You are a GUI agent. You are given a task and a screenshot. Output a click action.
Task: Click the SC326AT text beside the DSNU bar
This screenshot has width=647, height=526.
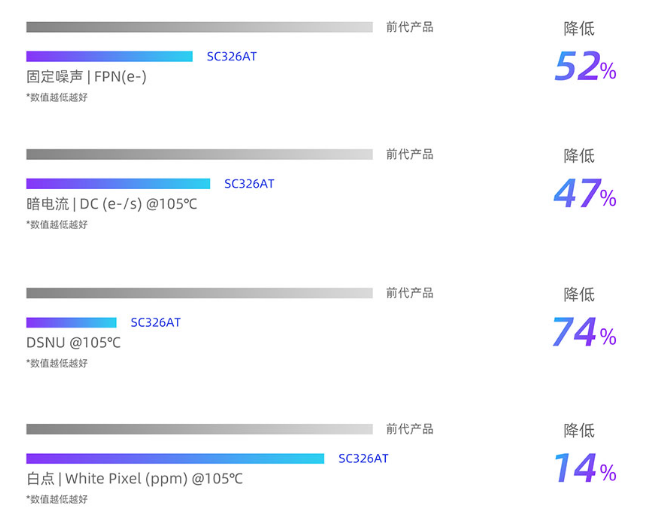click(156, 323)
